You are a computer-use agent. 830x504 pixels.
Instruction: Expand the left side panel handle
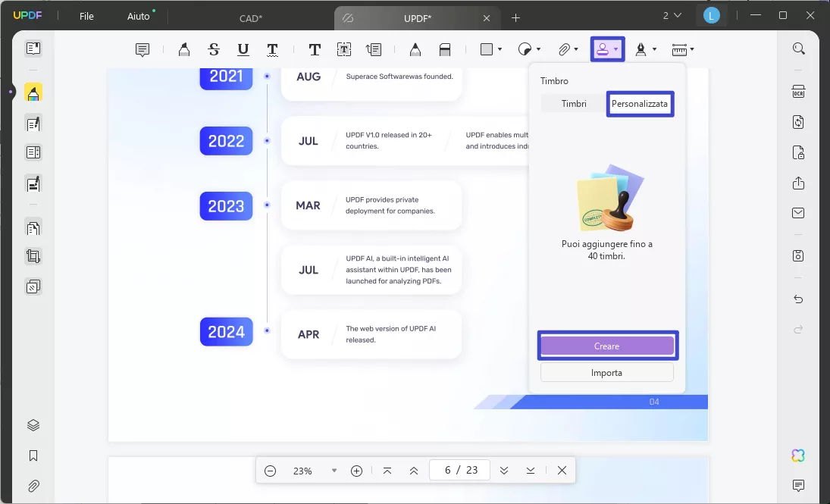pos(11,92)
